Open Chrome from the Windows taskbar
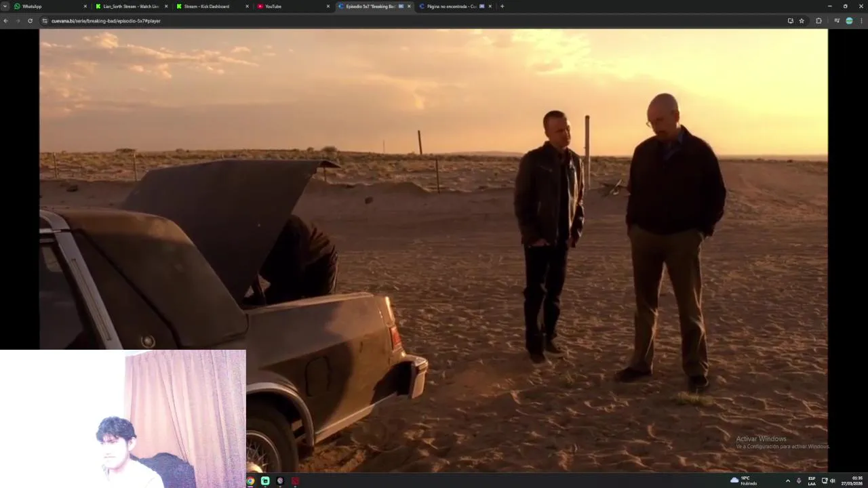The image size is (868, 488). coord(250,481)
